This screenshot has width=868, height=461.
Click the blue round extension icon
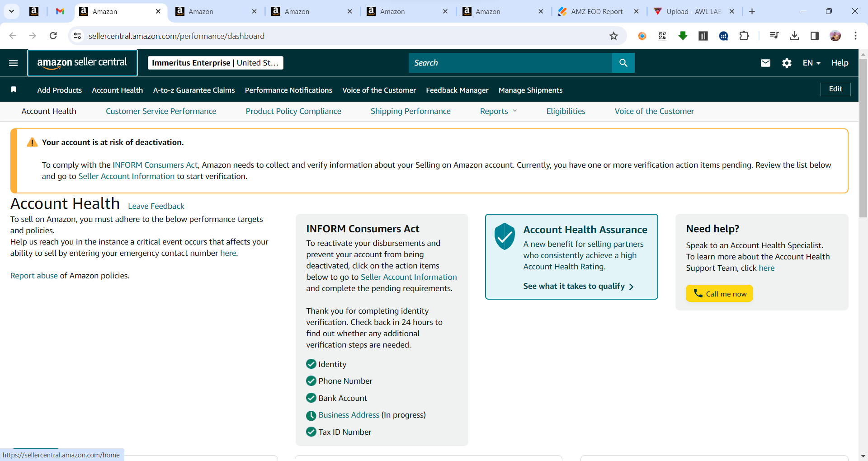723,36
